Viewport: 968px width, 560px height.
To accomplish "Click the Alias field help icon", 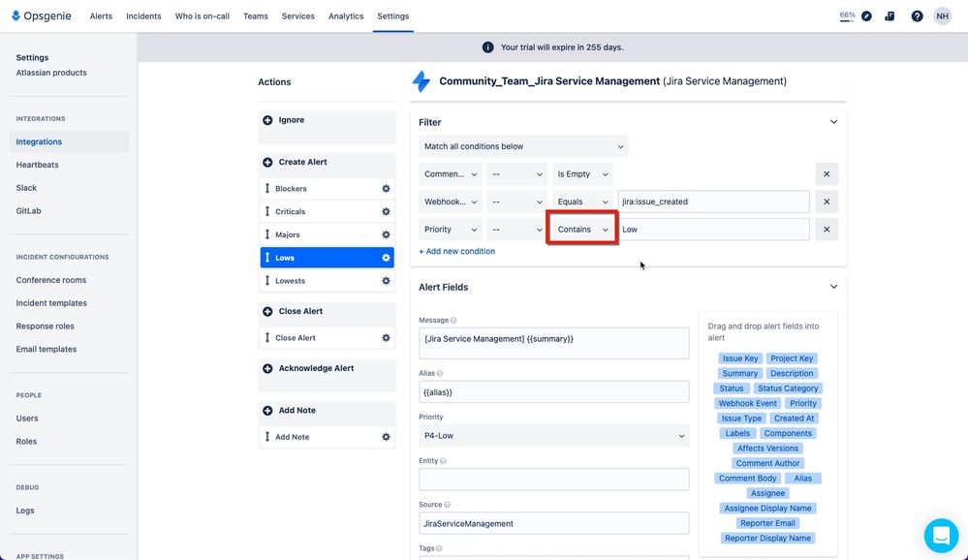I will (x=440, y=374).
